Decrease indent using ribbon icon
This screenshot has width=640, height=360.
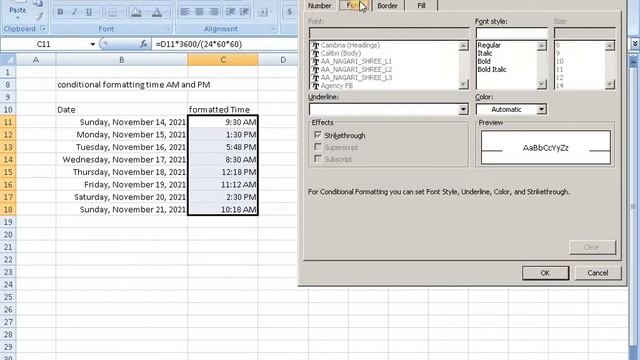pyautogui.click(x=230, y=12)
